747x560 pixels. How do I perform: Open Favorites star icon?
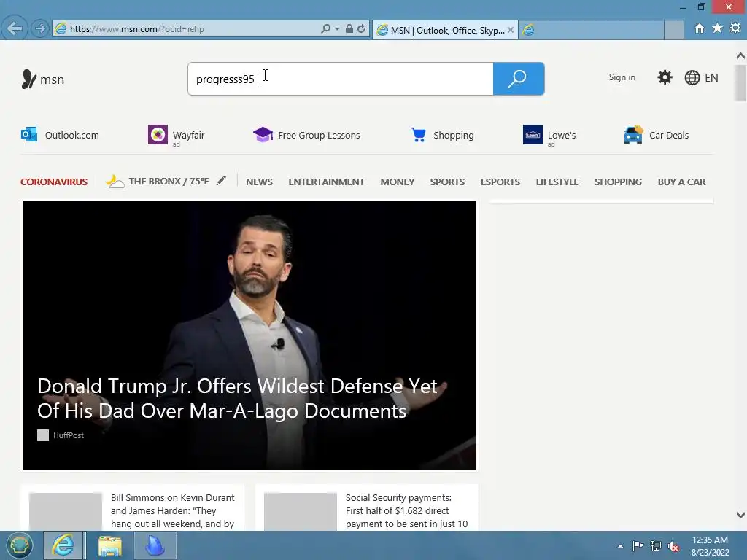point(718,28)
